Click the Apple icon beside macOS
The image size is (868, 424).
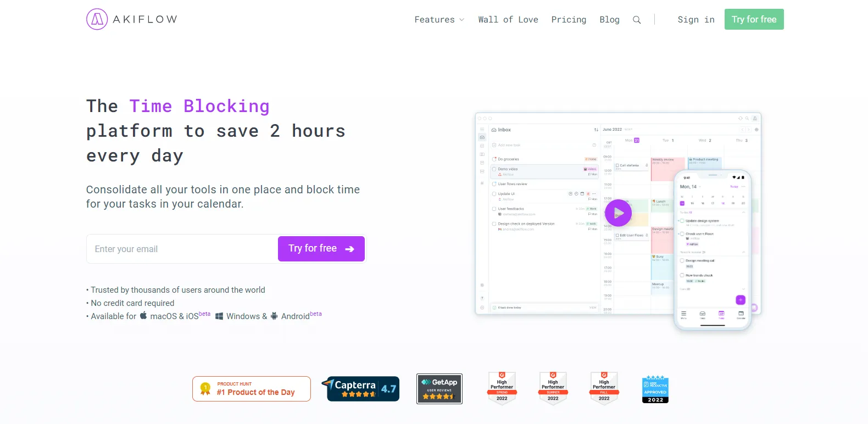click(143, 315)
